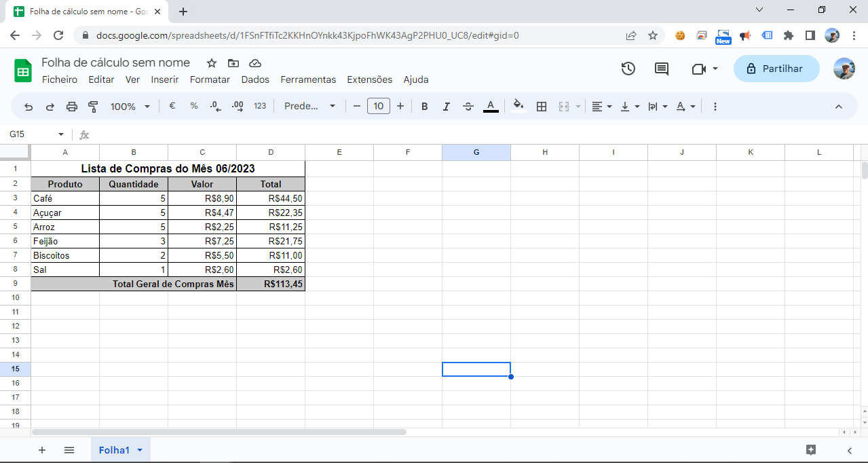The height and width of the screenshot is (463, 868).
Task: Open the Borders tool
Action: coord(542,107)
